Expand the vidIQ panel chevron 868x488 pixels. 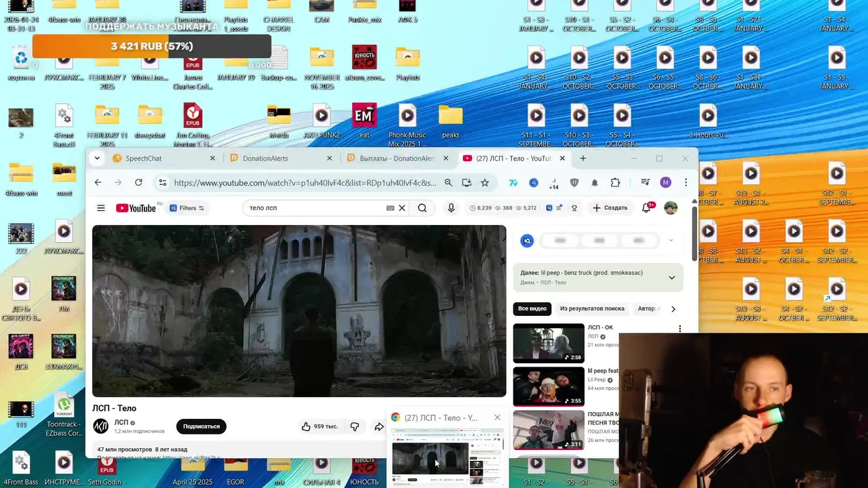click(671, 240)
